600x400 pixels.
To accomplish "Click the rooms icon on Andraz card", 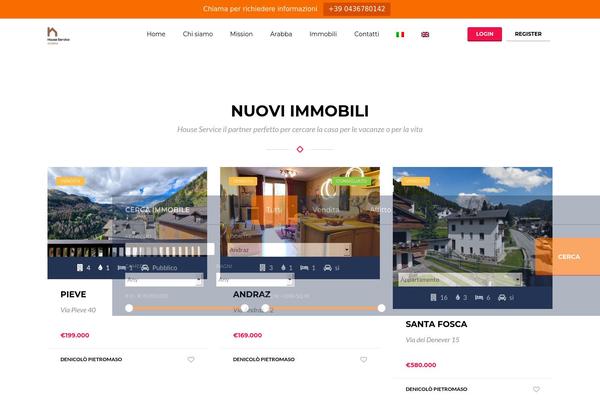I will [x=262, y=268].
